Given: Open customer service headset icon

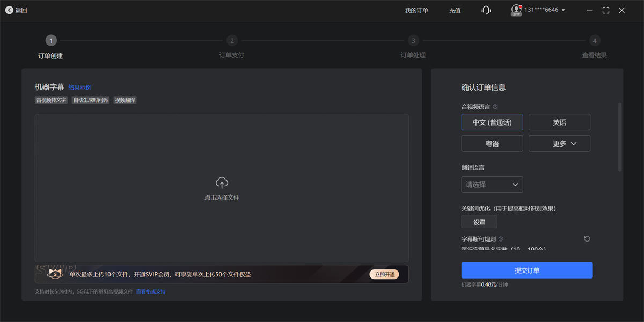Looking at the screenshot, I should coord(486,10).
